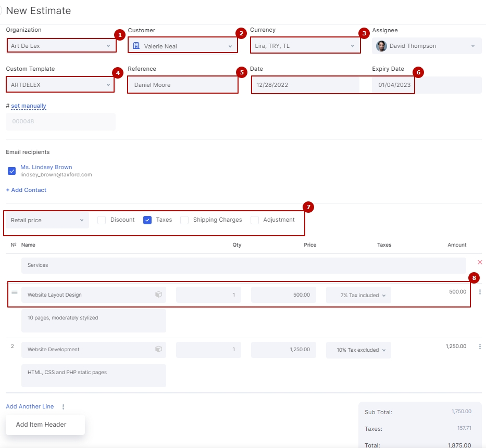Click the three-dot icon next to Add Another Line
The height and width of the screenshot is (448, 486).
[63, 407]
